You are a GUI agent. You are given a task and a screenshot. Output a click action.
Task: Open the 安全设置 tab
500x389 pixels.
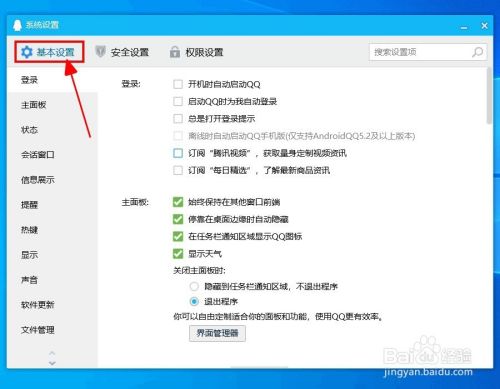(122, 52)
